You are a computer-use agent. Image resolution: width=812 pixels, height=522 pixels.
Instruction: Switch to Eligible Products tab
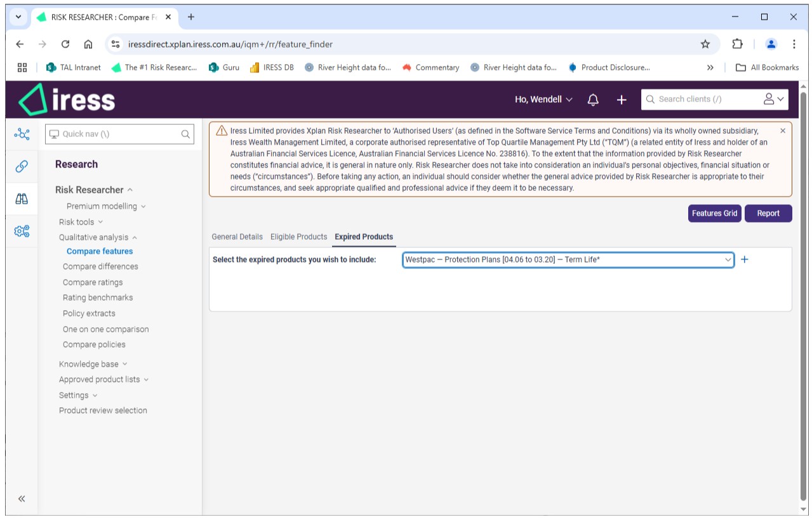[x=299, y=237]
